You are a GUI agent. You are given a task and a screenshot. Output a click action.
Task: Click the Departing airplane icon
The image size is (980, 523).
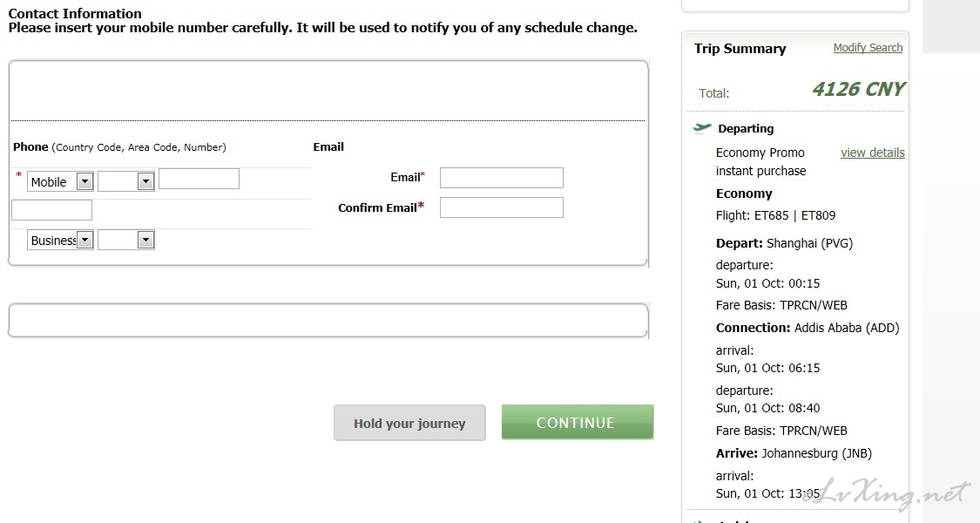(x=702, y=128)
